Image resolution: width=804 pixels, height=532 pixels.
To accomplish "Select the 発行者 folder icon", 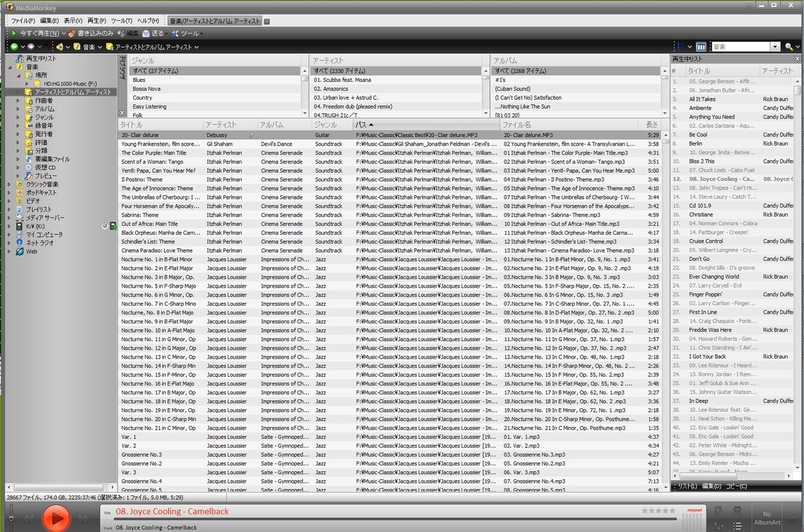I will pyautogui.click(x=30, y=134).
